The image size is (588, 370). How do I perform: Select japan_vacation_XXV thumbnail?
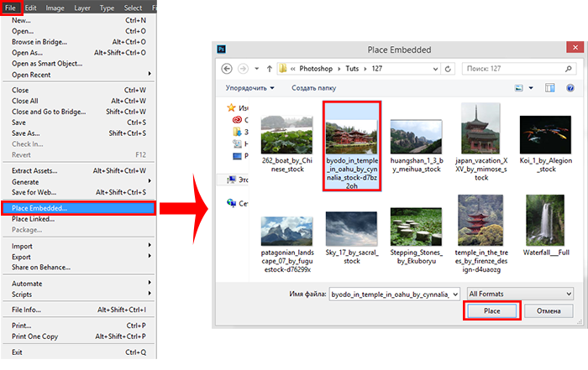[x=480, y=128]
